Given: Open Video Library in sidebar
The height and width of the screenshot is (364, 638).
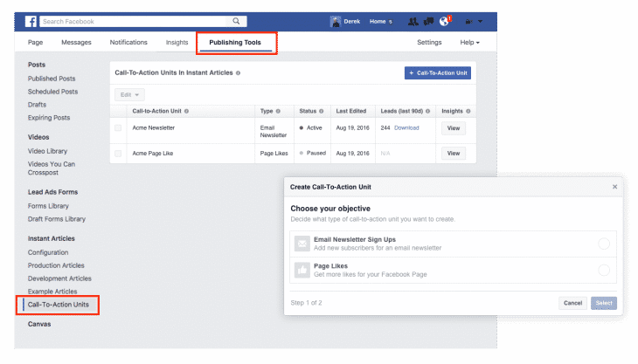Looking at the screenshot, I should [47, 151].
